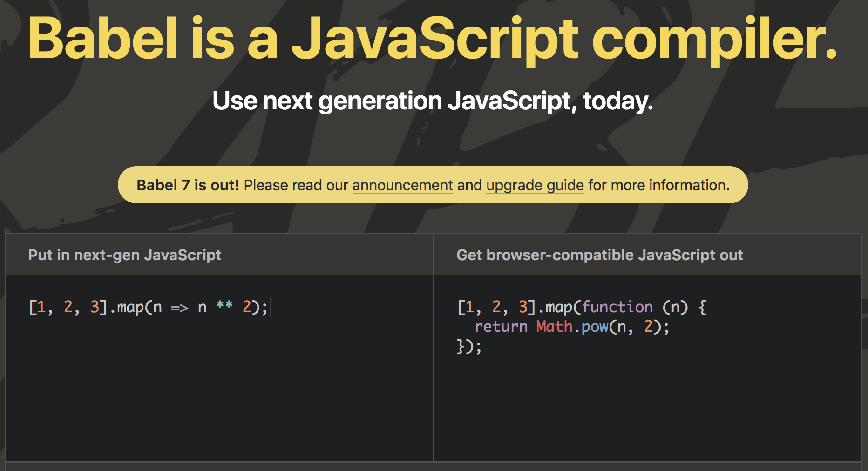Click inside the next-gen JavaScript input editor
The height and width of the screenshot is (471, 868).
(x=219, y=368)
